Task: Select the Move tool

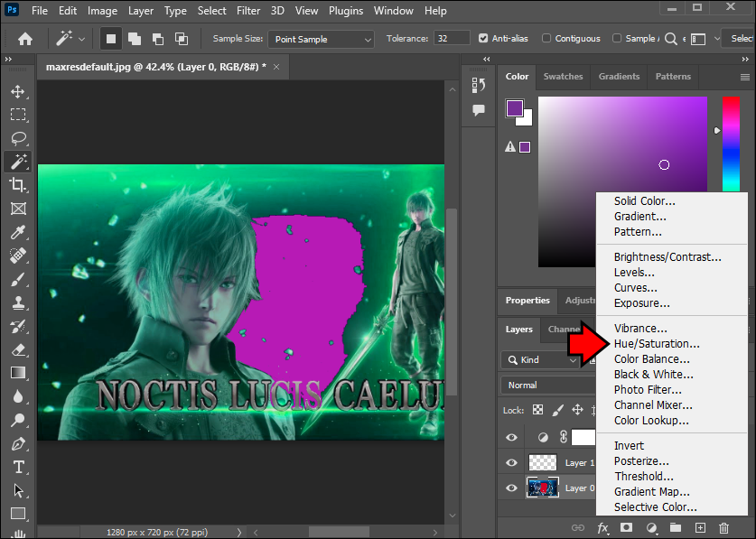Action: 17,92
